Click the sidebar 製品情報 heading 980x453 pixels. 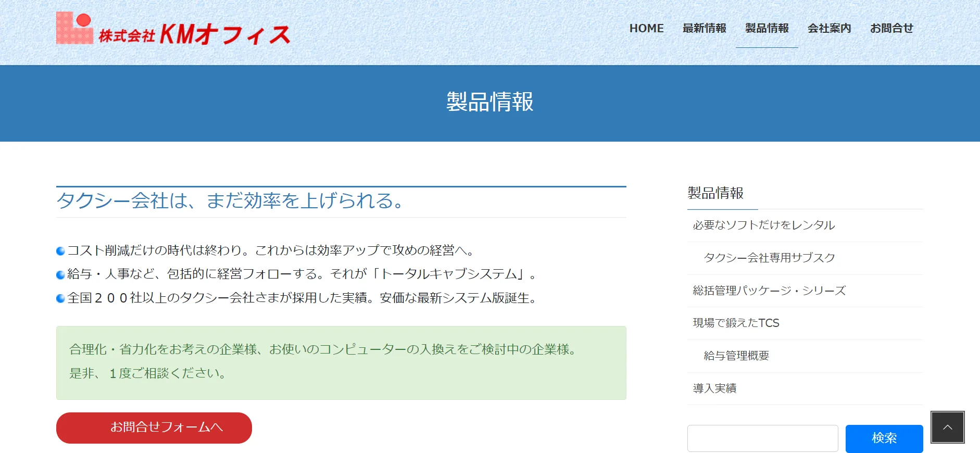coord(715,193)
